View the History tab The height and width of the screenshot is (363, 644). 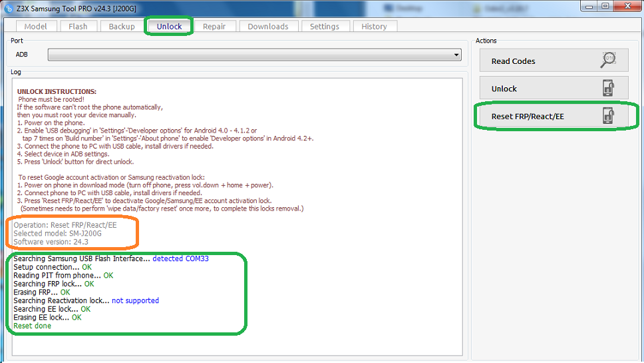coord(374,27)
